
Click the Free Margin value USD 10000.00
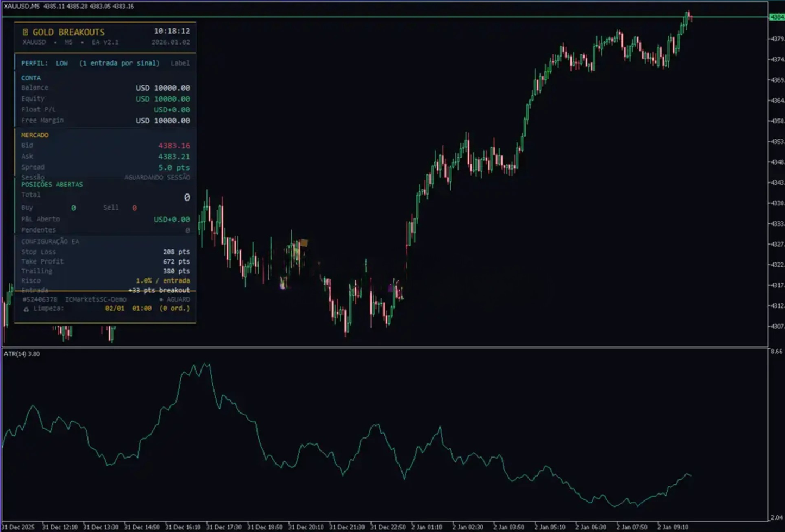pos(163,121)
